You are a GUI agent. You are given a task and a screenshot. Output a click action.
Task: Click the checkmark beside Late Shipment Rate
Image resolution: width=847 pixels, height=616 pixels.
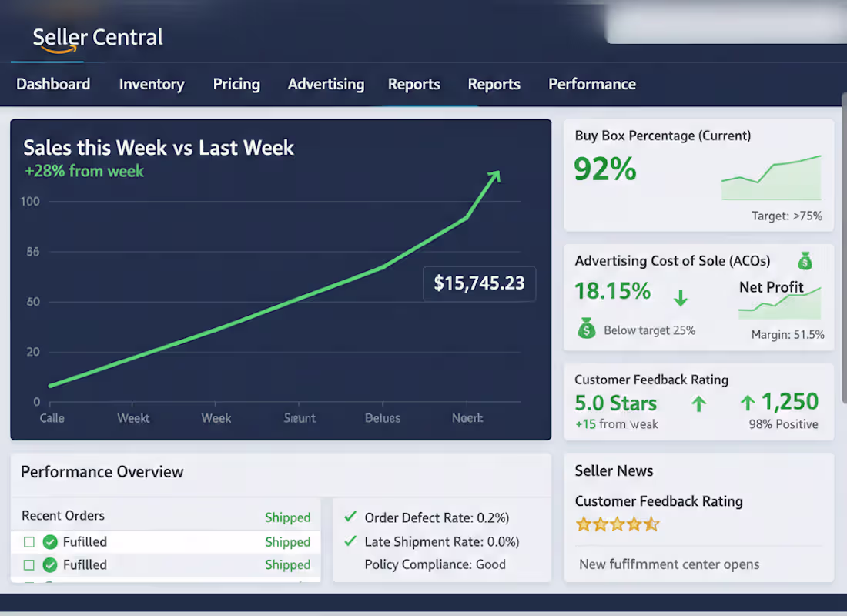coord(350,541)
